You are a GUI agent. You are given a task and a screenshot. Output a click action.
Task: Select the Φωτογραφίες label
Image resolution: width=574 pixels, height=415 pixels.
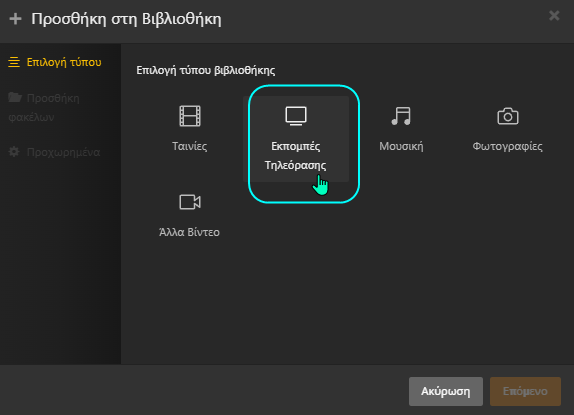(507, 146)
